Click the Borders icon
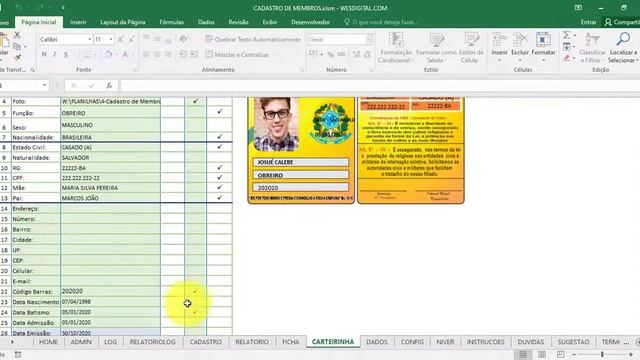The width and height of the screenshot is (640, 360). pos(87,54)
